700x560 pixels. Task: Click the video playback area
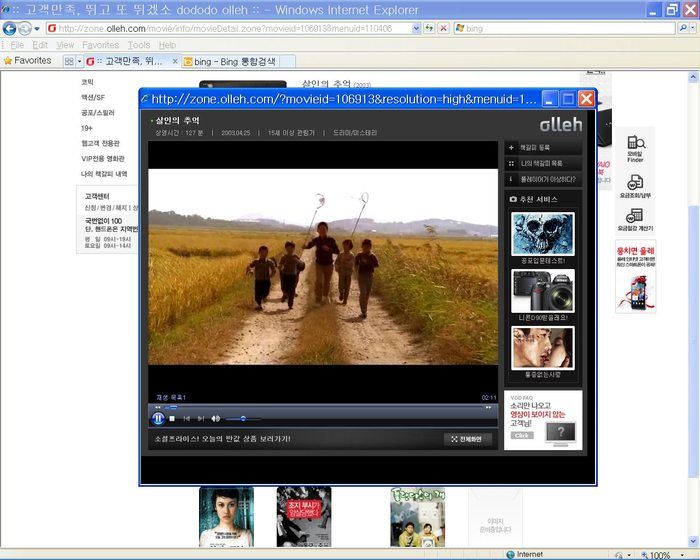point(323,267)
